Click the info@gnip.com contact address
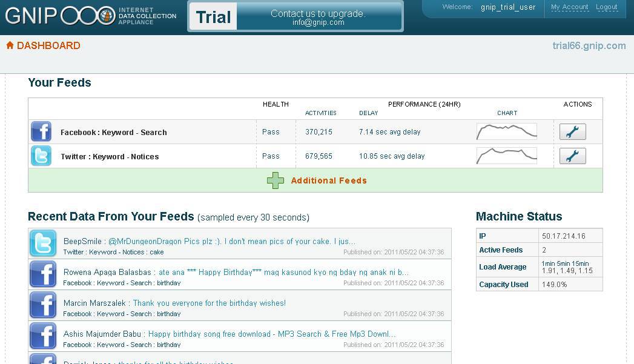Image resolution: width=634 pixels, height=364 pixels. 319,22
